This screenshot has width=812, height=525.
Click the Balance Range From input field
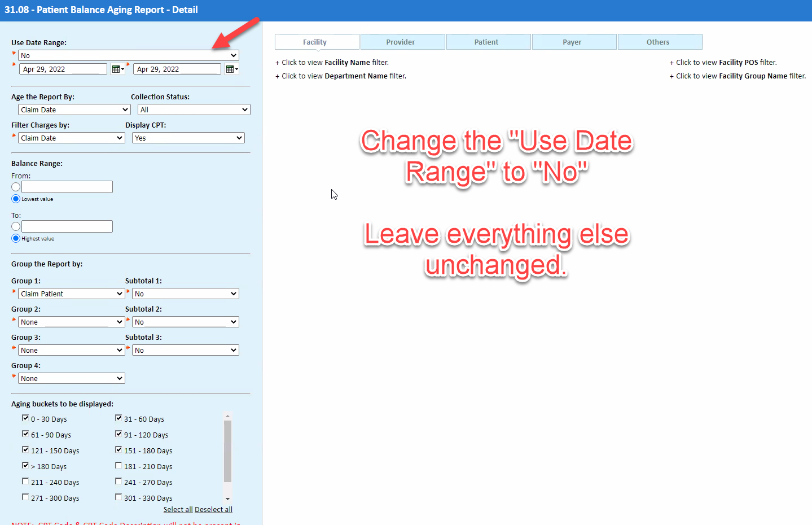coord(67,187)
